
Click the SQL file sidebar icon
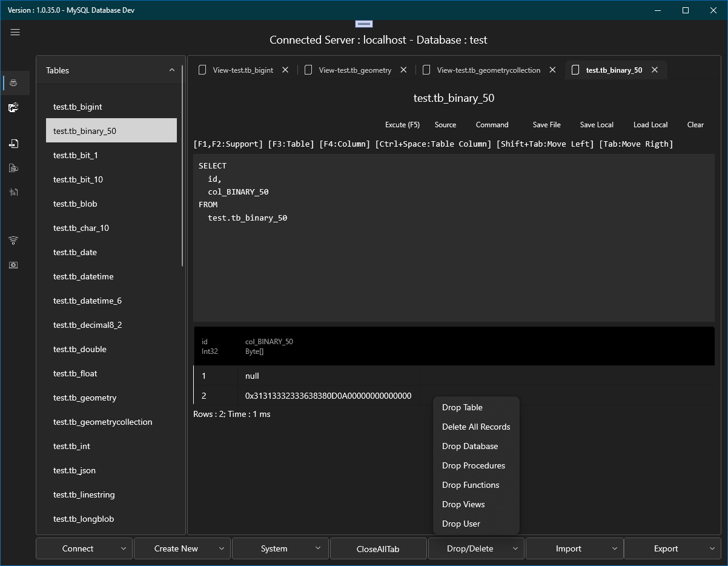[13, 168]
